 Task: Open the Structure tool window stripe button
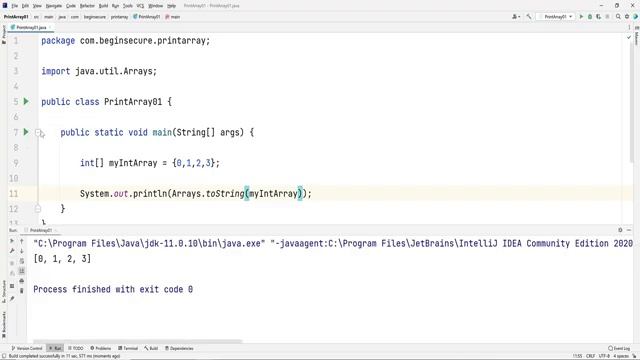click(4, 291)
